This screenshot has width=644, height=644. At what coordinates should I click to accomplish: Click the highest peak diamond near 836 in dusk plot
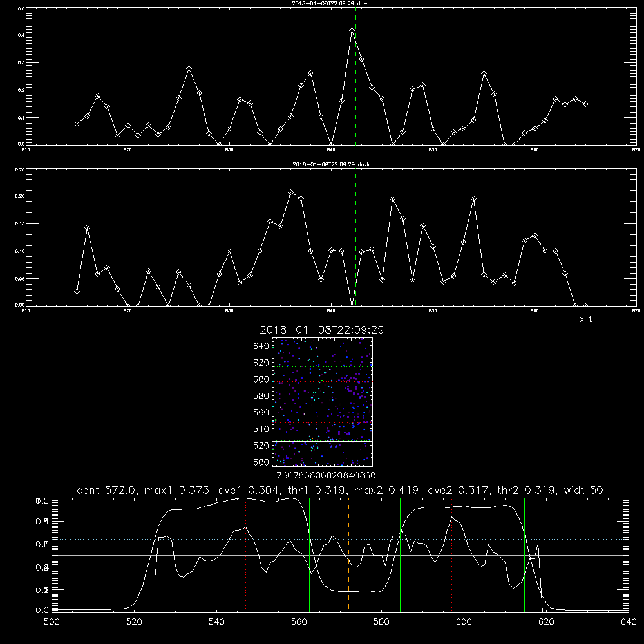pyautogui.click(x=291, y=192)
